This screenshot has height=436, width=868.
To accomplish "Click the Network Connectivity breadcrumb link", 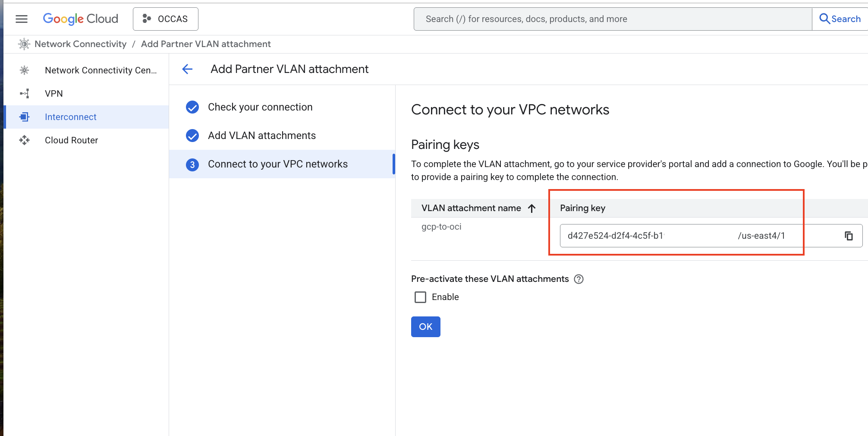I will [80, 44].
